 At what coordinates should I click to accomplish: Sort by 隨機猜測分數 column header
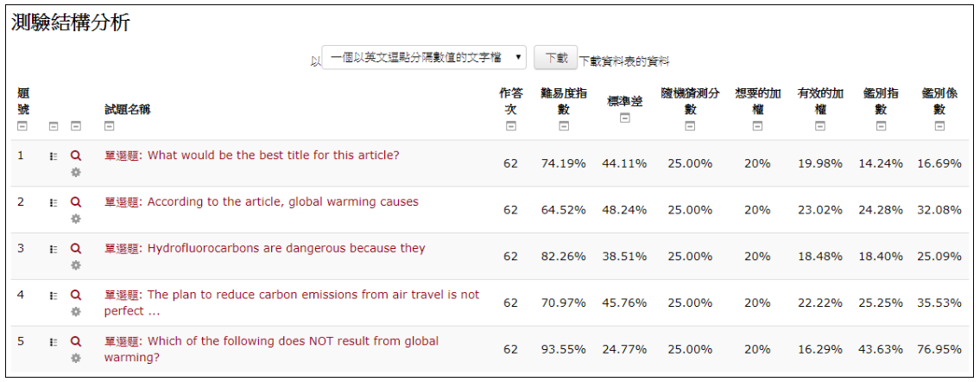point(690,100)
